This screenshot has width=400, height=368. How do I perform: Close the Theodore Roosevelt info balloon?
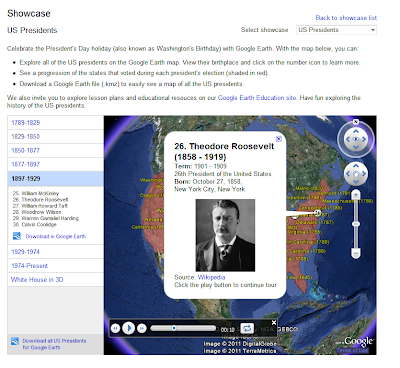click(279, 139)
